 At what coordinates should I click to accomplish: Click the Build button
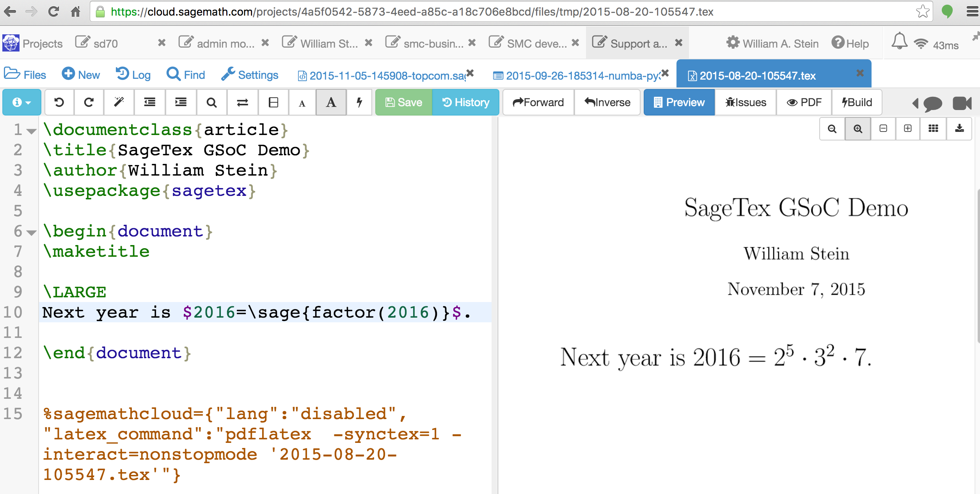(x=857, y=102)
